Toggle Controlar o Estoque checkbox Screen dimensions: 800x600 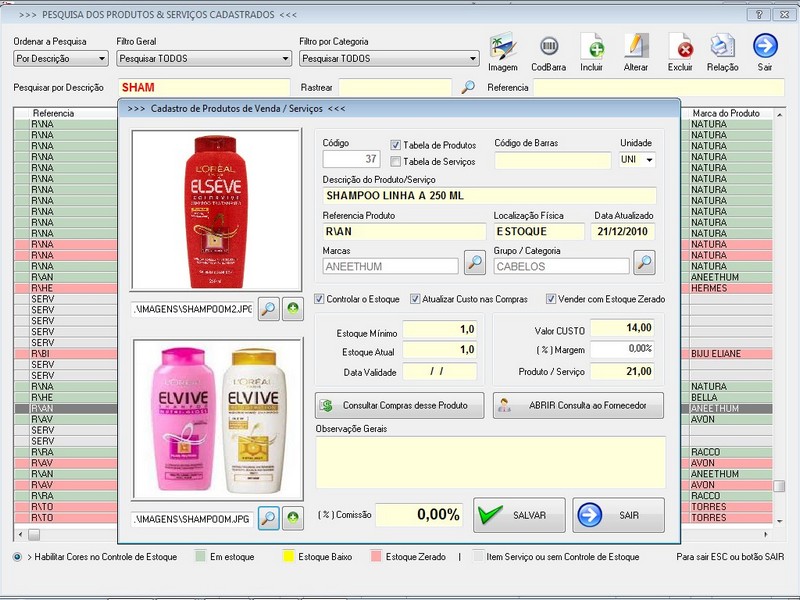coord(319,299)
